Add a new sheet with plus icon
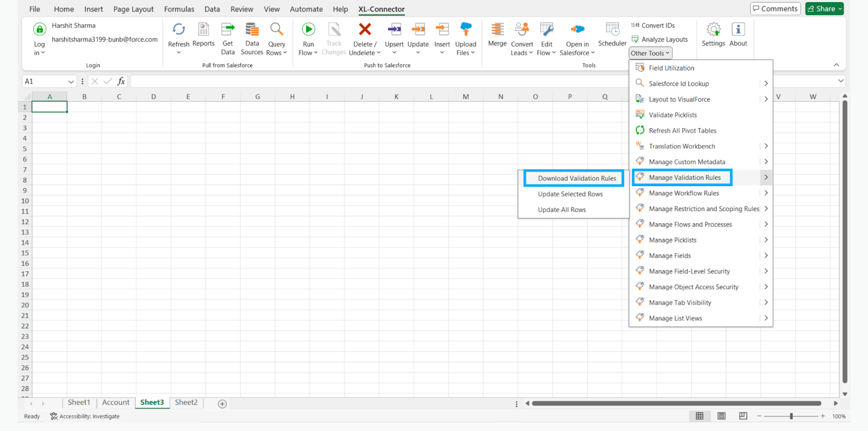Image resolution: width=868 pixels, height=431 pixels. pos(222,403)
